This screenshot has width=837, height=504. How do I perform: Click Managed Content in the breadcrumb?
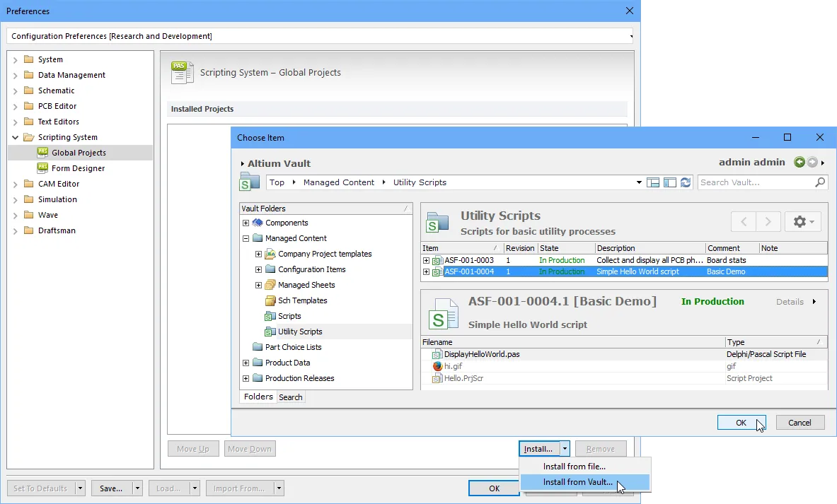point(338,182)
